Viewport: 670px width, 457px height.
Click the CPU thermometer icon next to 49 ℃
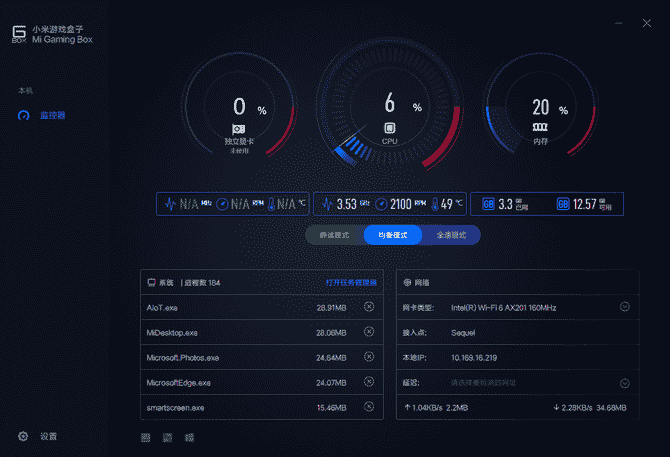(x=435, y=204)
